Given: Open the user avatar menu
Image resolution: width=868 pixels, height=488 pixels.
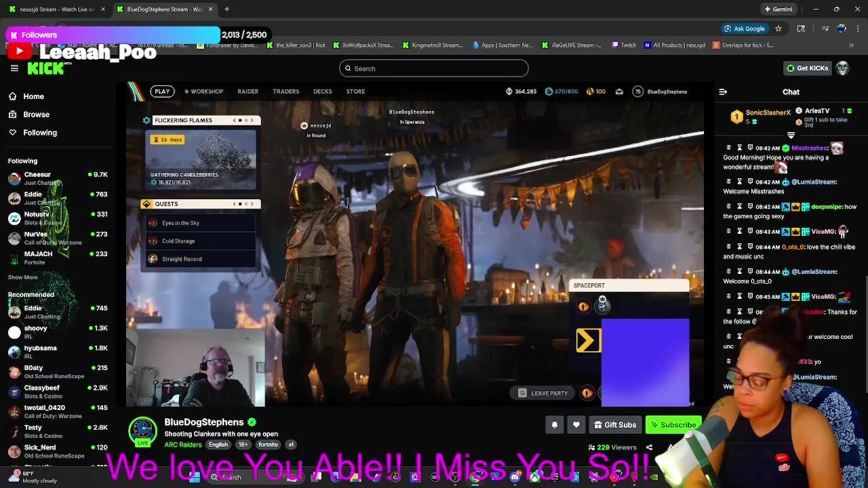Looking at the screenshot, I should click(842, 68).
